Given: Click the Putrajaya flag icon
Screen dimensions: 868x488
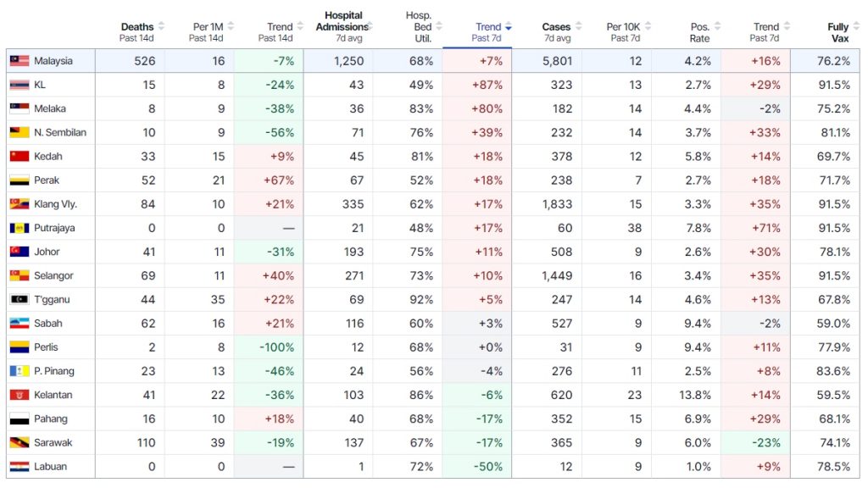Looking at the screenshot, I should pos(19,228).
